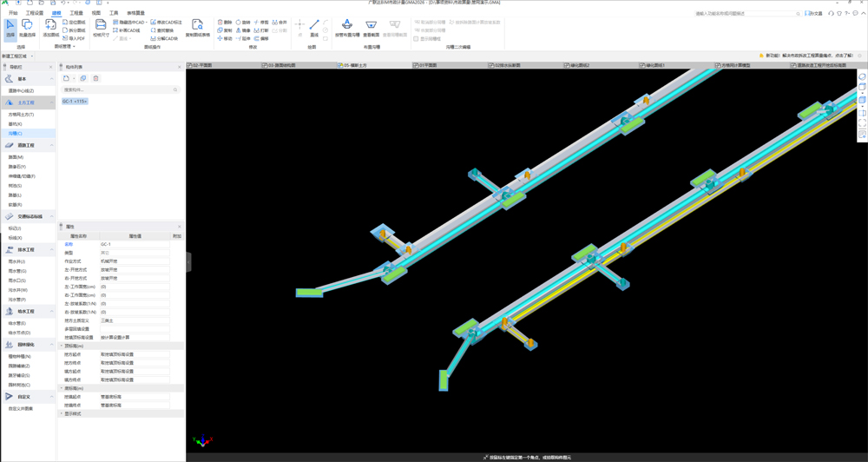Click the top function search input box

(x=747, y=13)
